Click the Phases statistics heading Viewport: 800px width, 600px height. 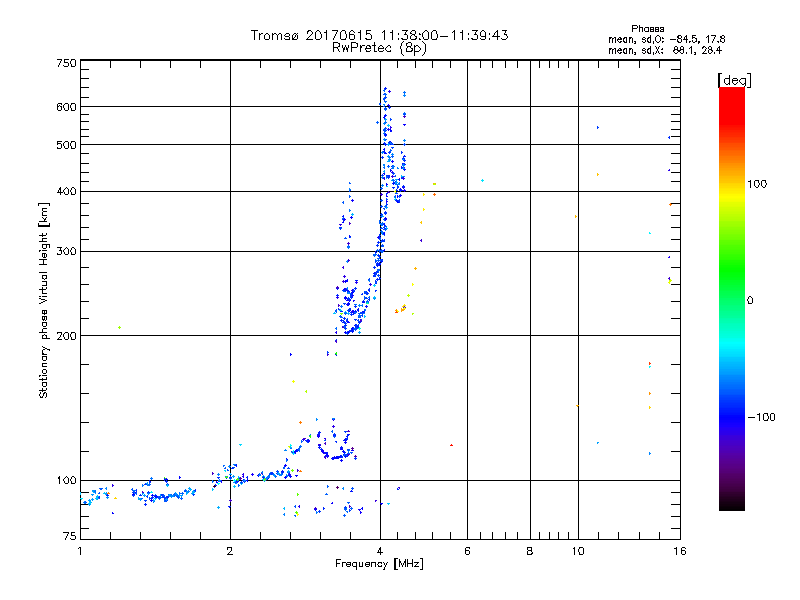tap(647, 29)
